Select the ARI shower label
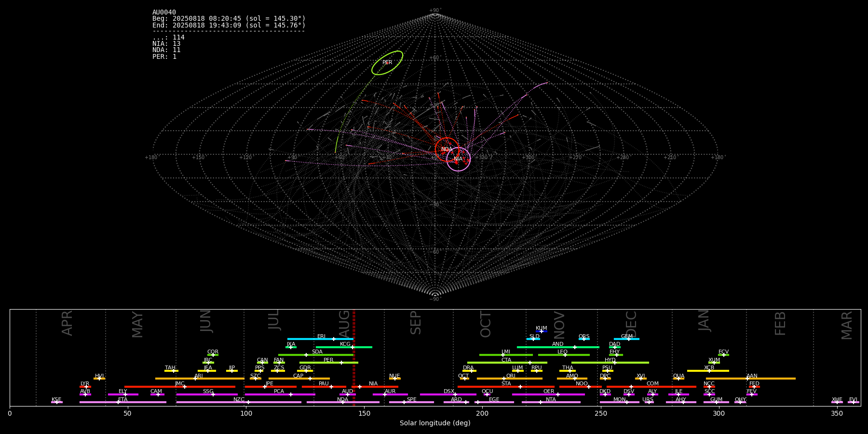Viewport: 868px width, 434px height. (x=199, y=376)
